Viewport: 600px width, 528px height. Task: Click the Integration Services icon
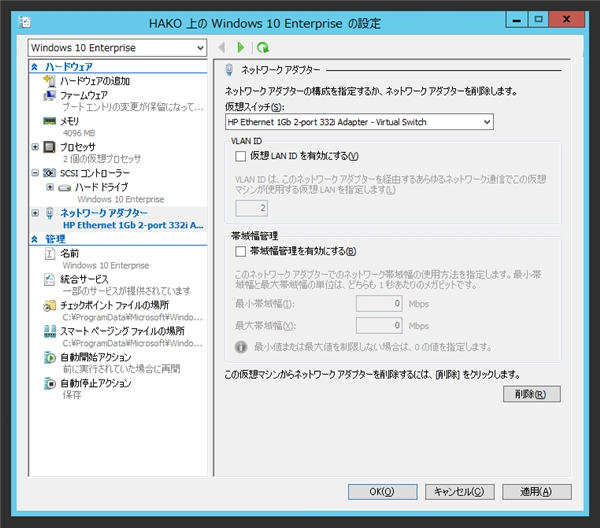point(49,279)
